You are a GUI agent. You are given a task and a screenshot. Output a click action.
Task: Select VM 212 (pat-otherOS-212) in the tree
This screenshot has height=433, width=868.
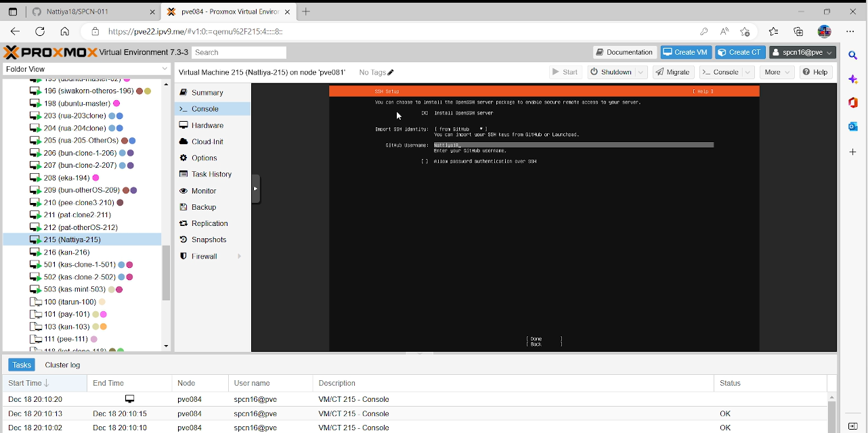click(x=82, y=227)
